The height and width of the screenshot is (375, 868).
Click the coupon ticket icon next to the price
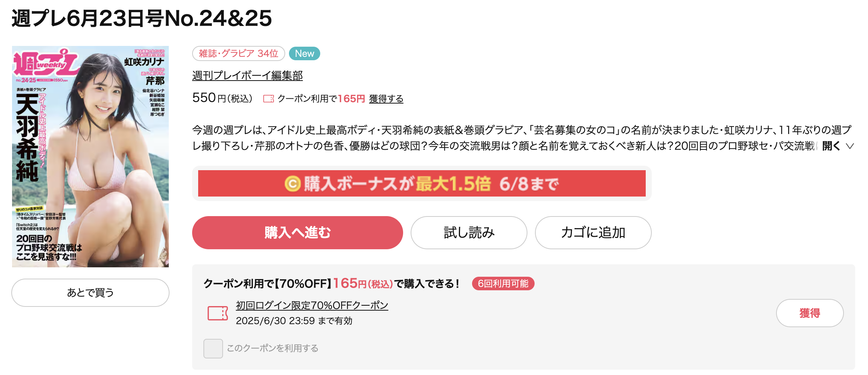(269, 99)
